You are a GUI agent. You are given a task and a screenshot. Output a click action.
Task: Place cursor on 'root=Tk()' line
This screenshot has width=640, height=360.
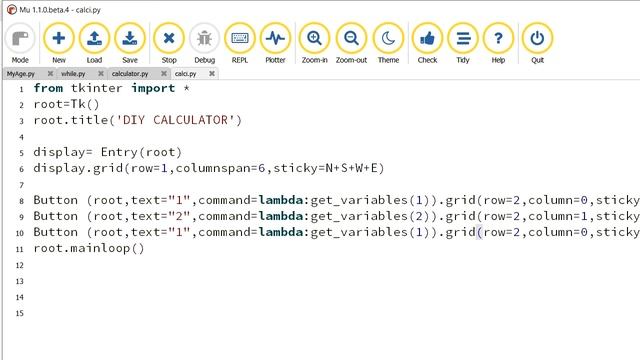pyautogui.click(x=66, y=104)
